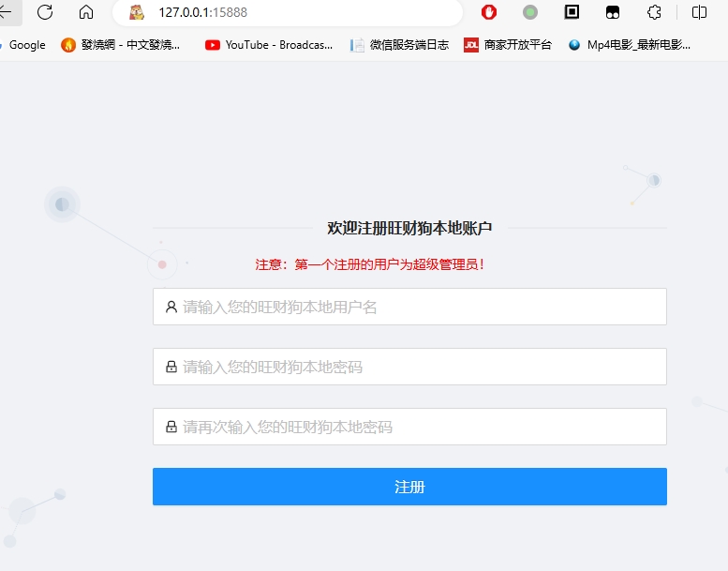Open the browser extensions puzzle icon
The width and height of the screenshot is (728, 571).
(x=655, y=12)
